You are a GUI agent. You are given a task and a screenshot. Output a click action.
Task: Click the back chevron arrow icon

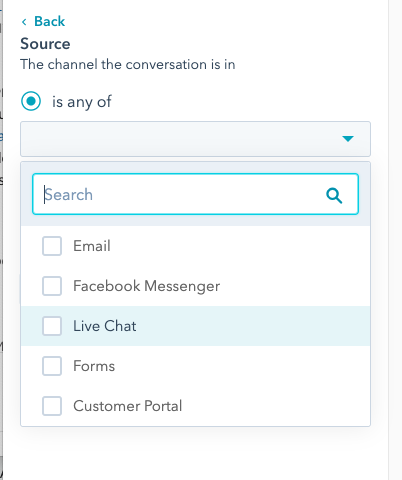pyautogui.click(x=24, y=22)
